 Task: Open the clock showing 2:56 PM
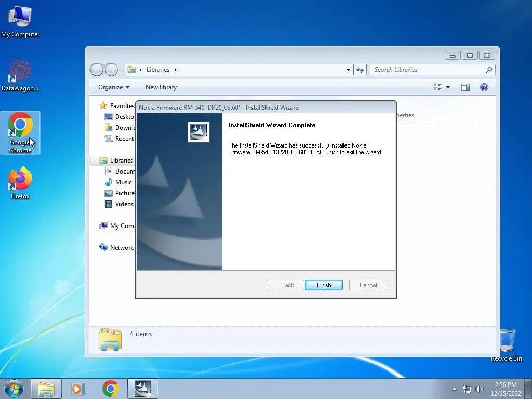(506, 389)
